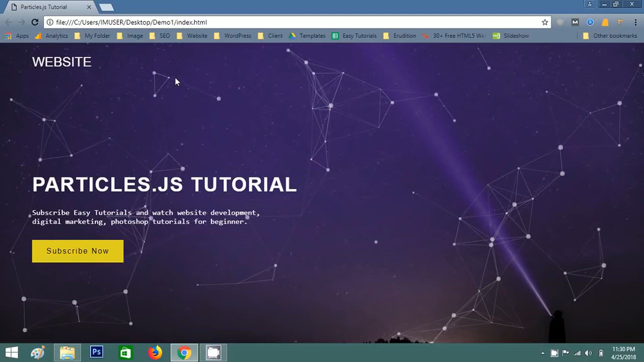Bookmark this page with the star icon
The image size is (644, 362).
[545, 22]
